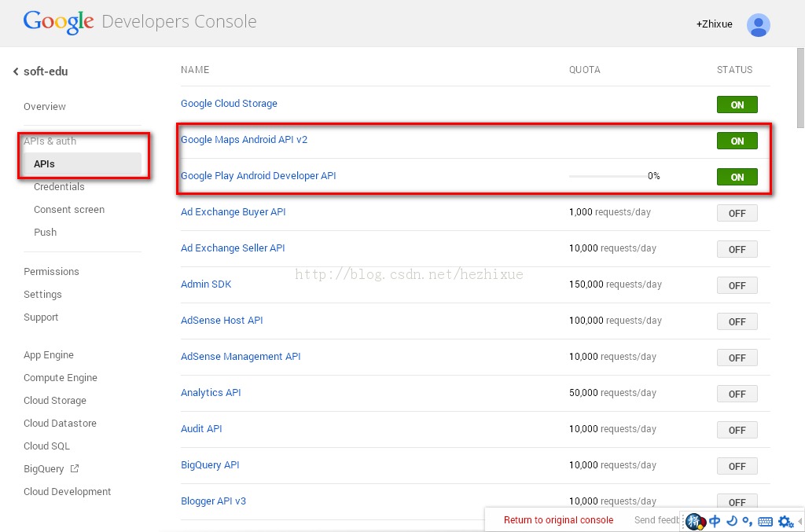Click the STATUS column header
The width and height of the screenshot is (805, 532).
pos(735,70)
